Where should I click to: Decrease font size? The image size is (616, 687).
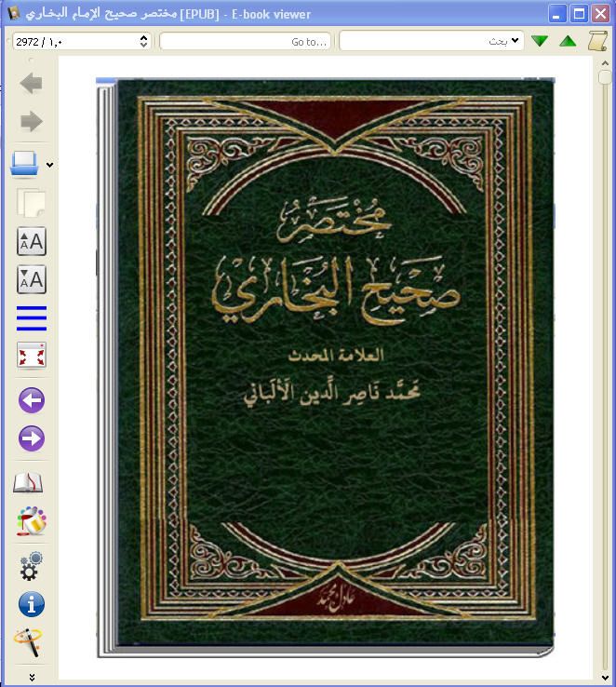click(x=31, y=279)
